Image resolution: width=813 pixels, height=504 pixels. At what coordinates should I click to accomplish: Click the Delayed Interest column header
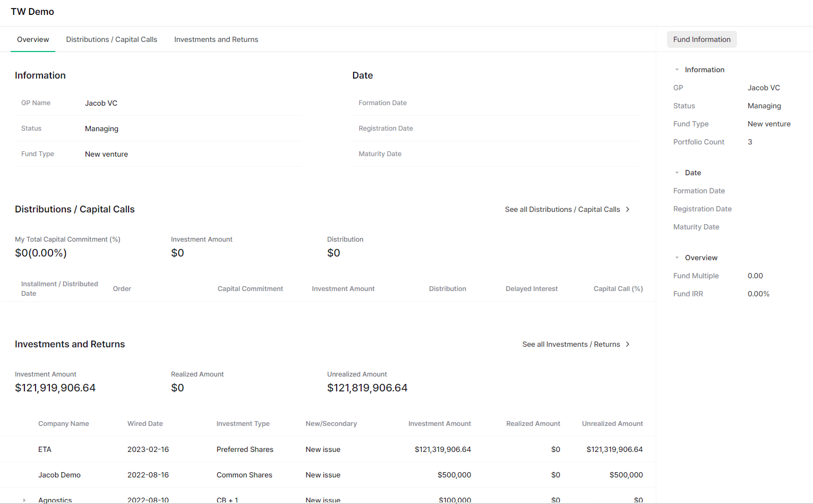click(x=532, y=289)
